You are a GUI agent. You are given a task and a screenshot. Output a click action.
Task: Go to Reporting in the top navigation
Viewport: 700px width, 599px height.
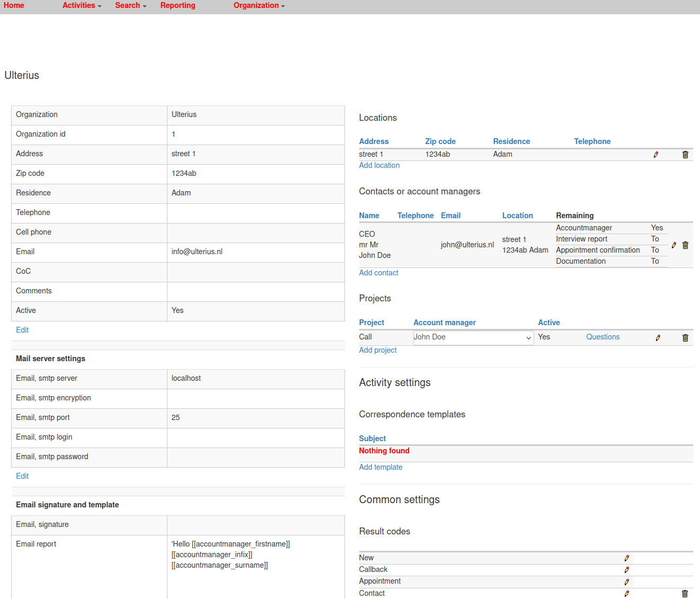pos(178,5)
